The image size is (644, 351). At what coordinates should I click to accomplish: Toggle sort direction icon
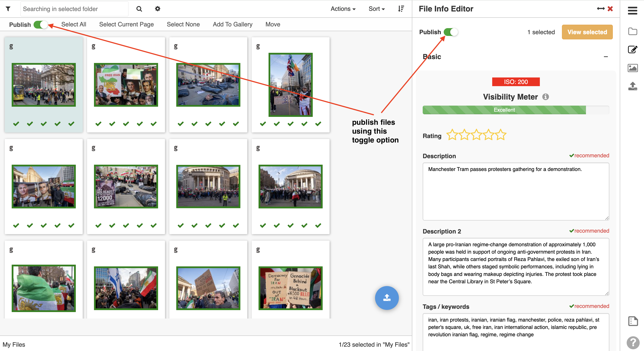[x=401, y=9]
